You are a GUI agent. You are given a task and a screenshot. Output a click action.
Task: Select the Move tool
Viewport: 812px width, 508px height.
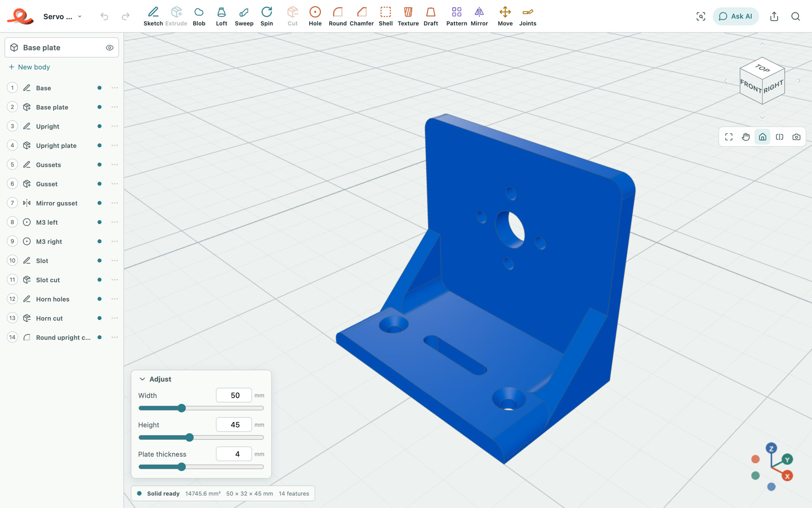pyautogui.click(x=505, y=16)
